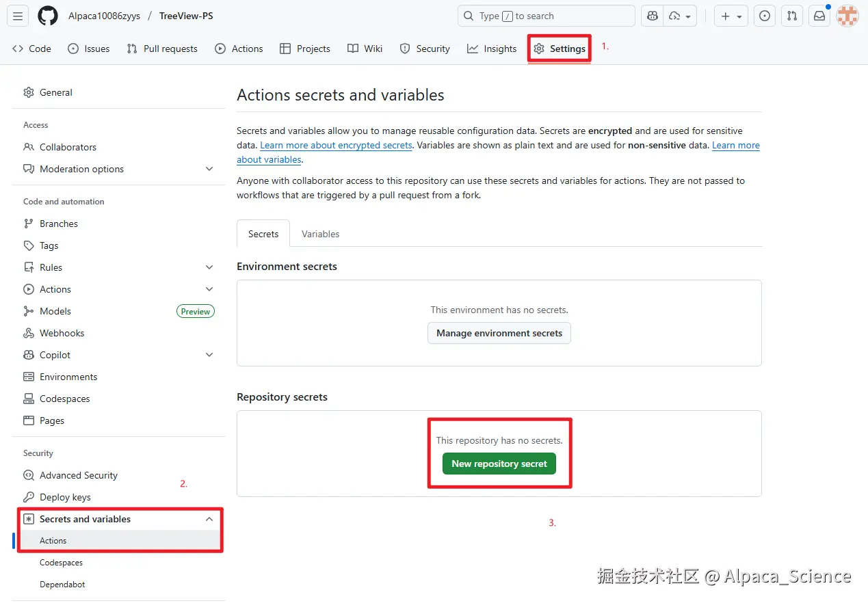Click New repository secret button

499,464
